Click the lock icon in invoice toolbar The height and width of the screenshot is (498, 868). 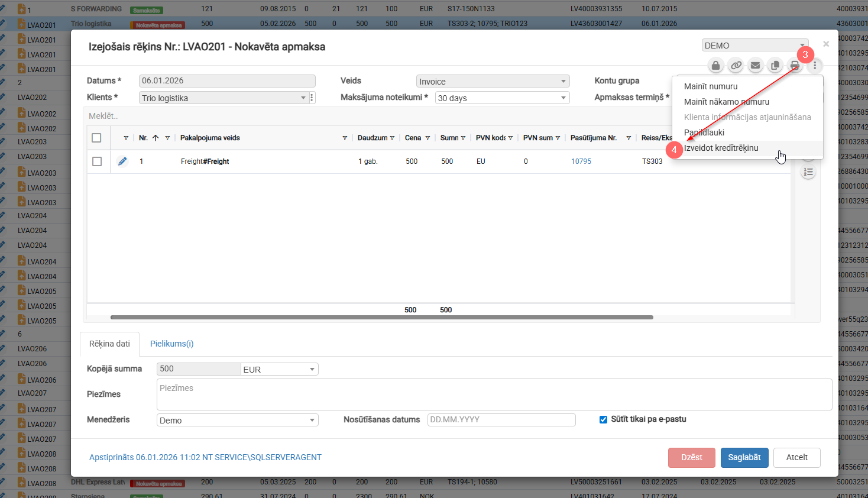[x=715, y=66]
